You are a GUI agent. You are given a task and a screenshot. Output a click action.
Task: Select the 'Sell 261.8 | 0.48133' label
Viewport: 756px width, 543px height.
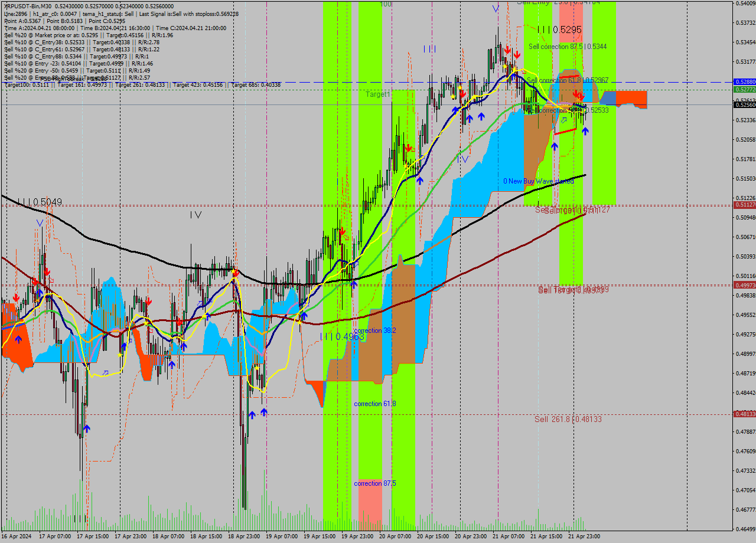point(568,419)
